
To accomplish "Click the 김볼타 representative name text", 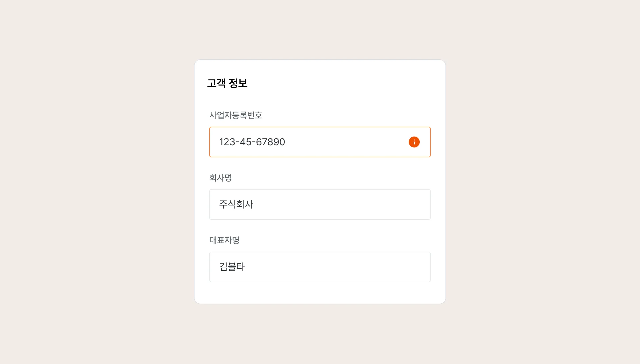I will [x=232, y=267].
